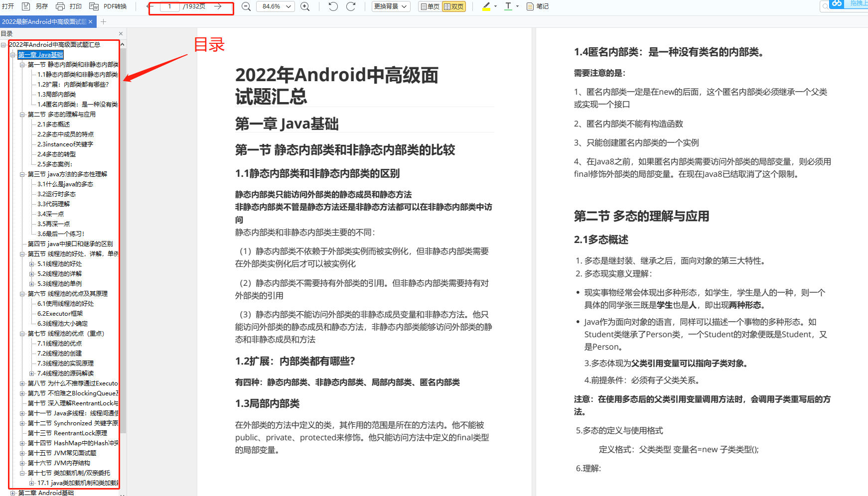
Task: Open 3.6最后一个练习! outline entry
Action: coord(61,234)
